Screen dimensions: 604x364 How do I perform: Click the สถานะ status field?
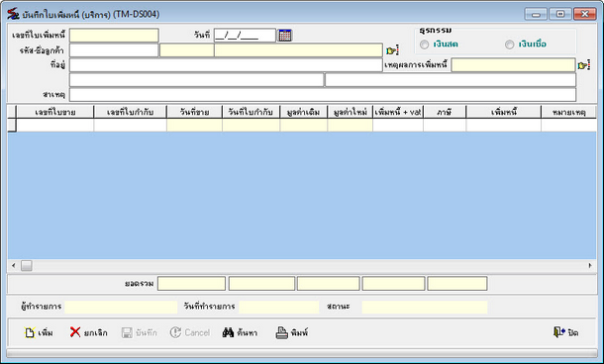click(x=425, y=307)
